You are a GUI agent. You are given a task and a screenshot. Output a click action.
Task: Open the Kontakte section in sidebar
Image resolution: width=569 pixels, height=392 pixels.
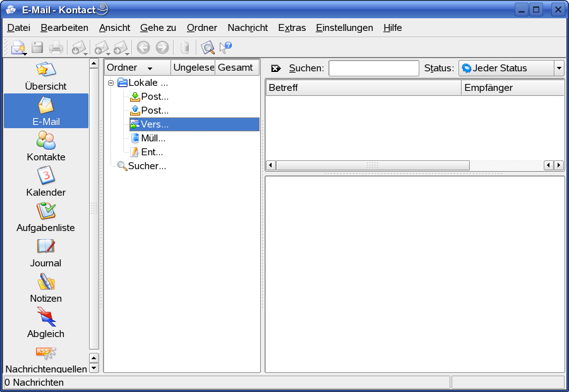pyautogui.click(x=46, y=146)
